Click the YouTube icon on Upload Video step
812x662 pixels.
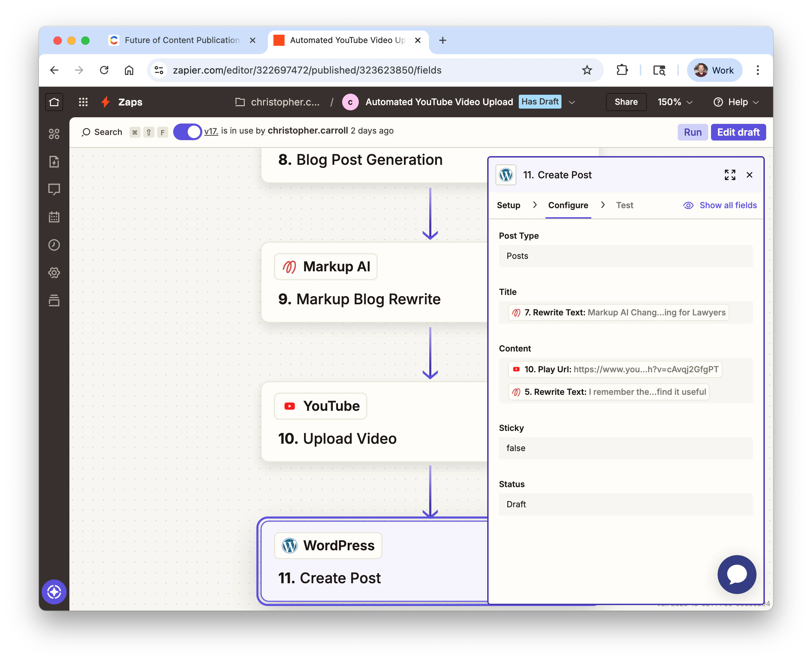pos(289,406)
